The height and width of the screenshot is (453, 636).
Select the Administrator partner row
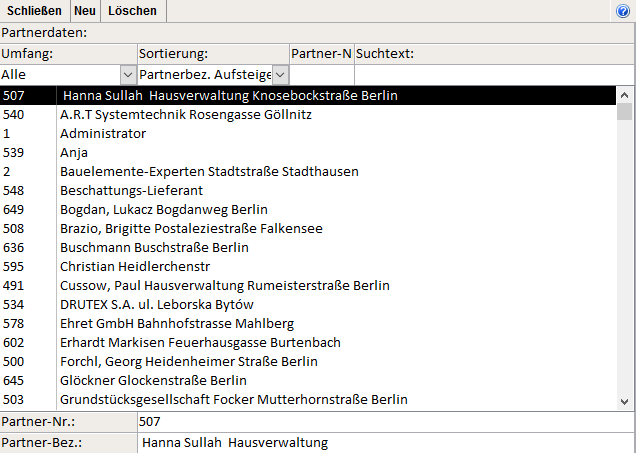point(102,134)
